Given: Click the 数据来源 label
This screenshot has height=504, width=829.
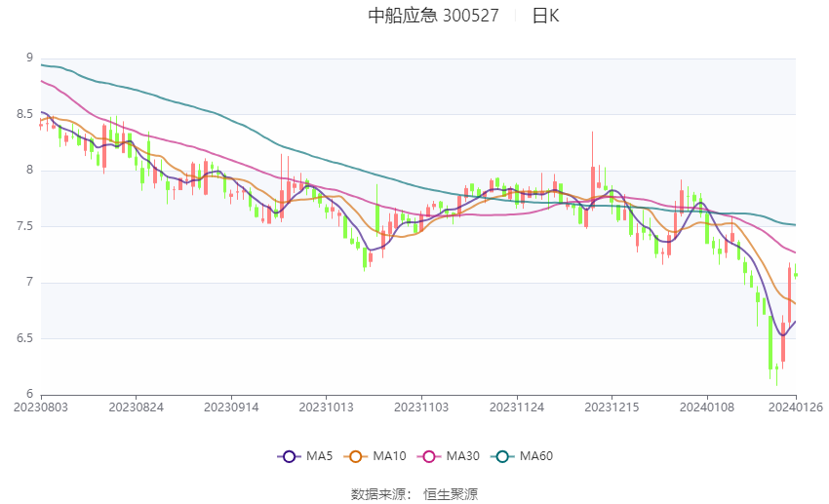Looking at the screenshot, I should click(x=378, y=494).
